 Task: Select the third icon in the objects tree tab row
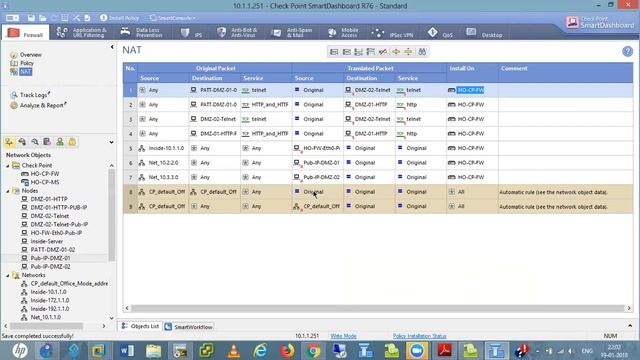35,142
